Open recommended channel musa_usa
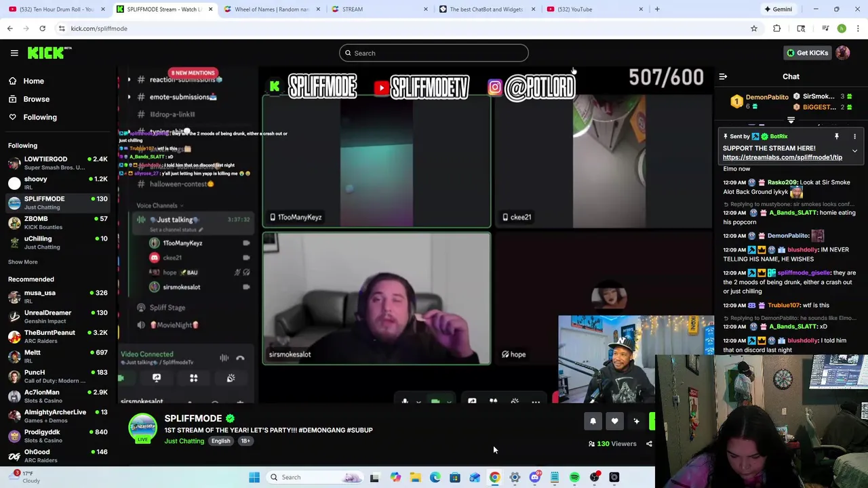 coord(57,297)
